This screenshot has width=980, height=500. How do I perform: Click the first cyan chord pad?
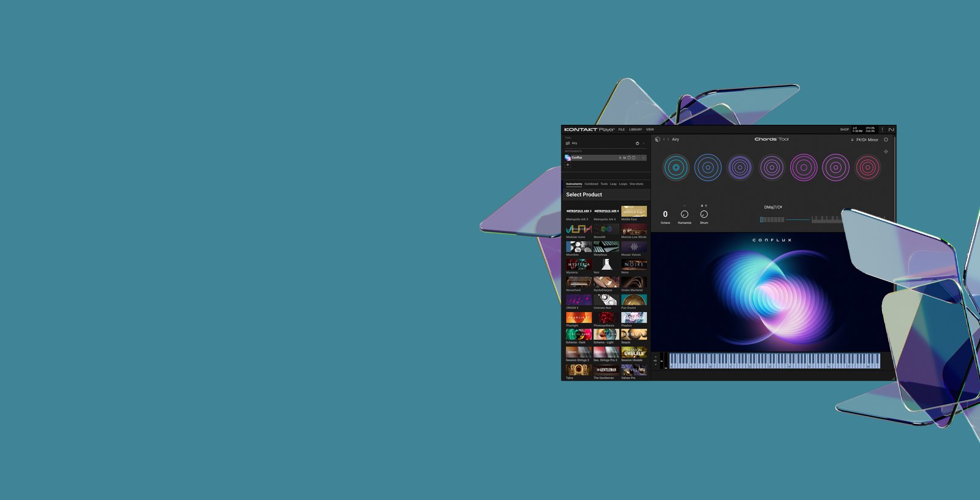(676, 167)
